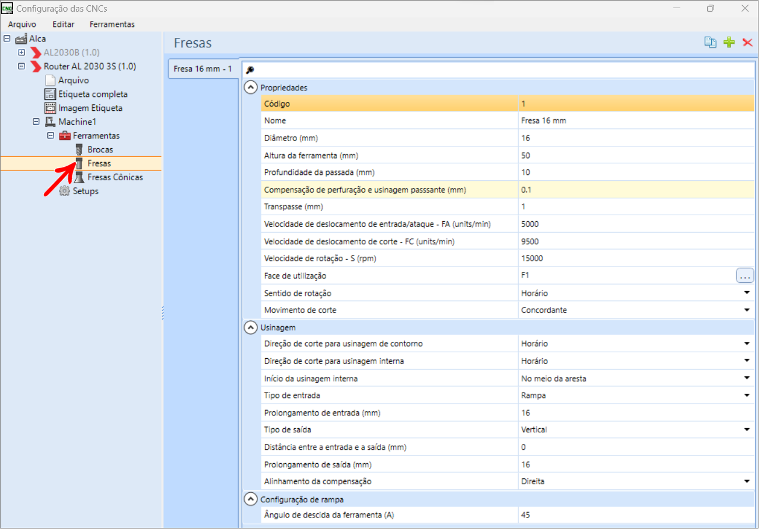
Task: Click the Código value field
Action: 636,104
